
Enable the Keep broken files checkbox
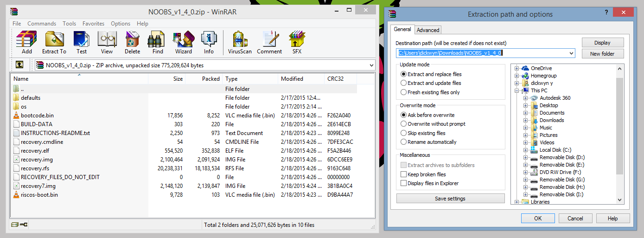(403, 174)
